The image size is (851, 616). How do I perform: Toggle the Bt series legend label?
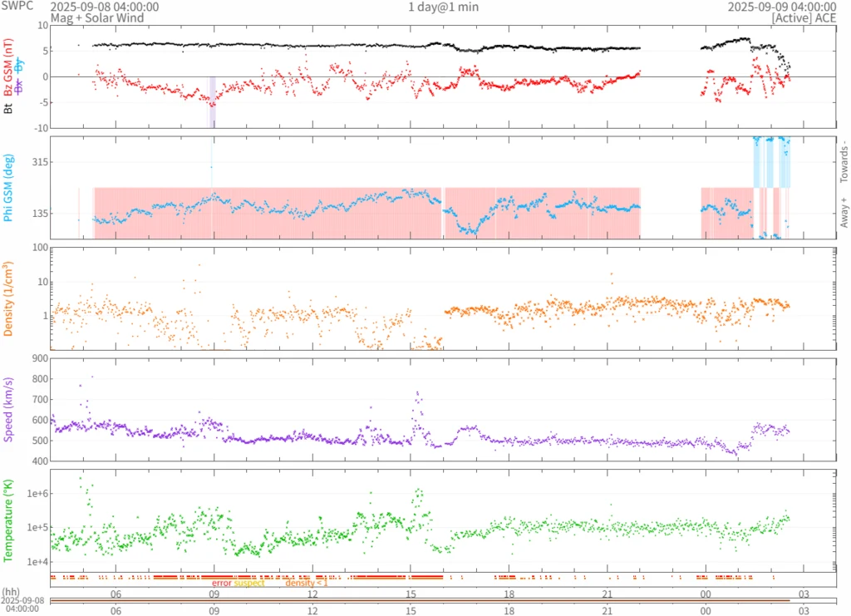coord(10,107)
